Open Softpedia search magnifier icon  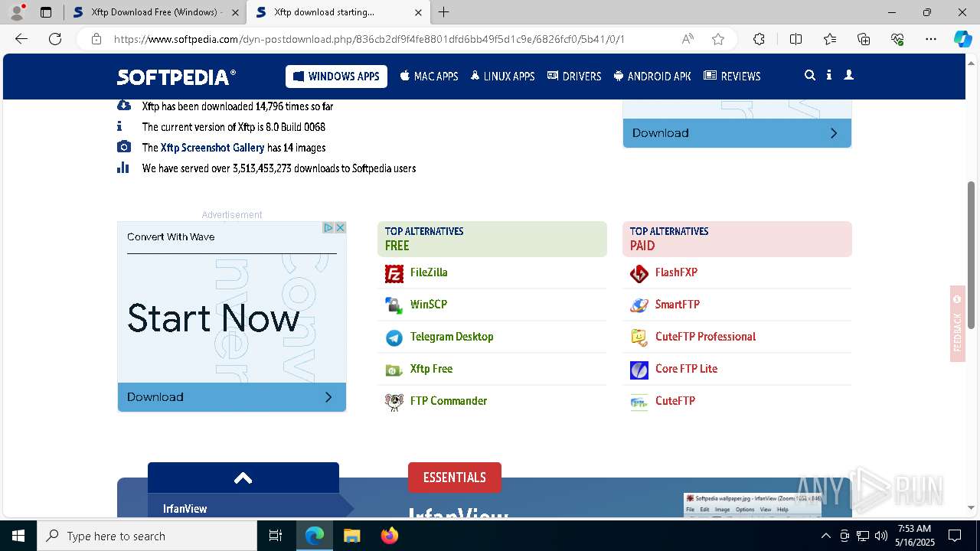tap(810, 76)
